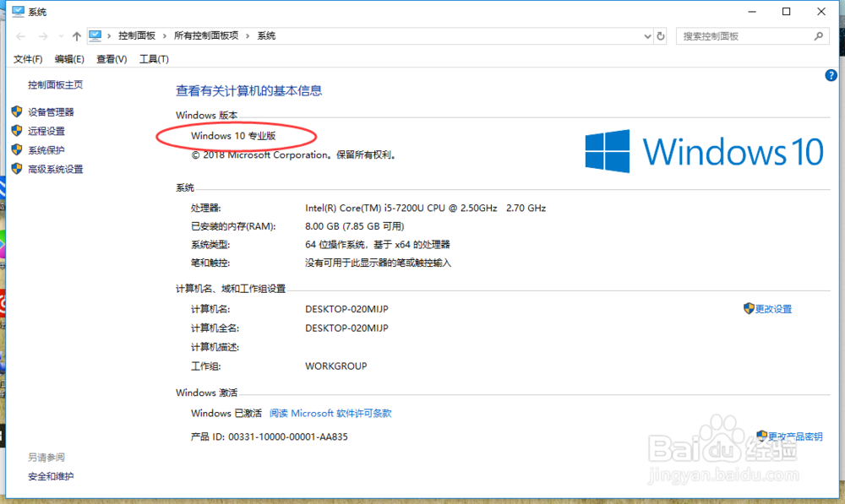Click the search magnifier icon

tap(819, 36)
